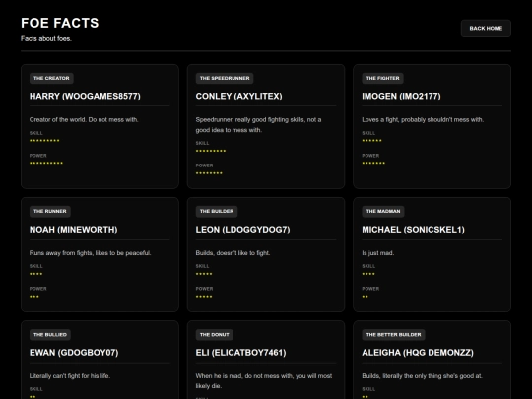The height and width of the screenshot is (399, 532).
Task: Click Harry's skill star rating
Action: click(44, 141)
